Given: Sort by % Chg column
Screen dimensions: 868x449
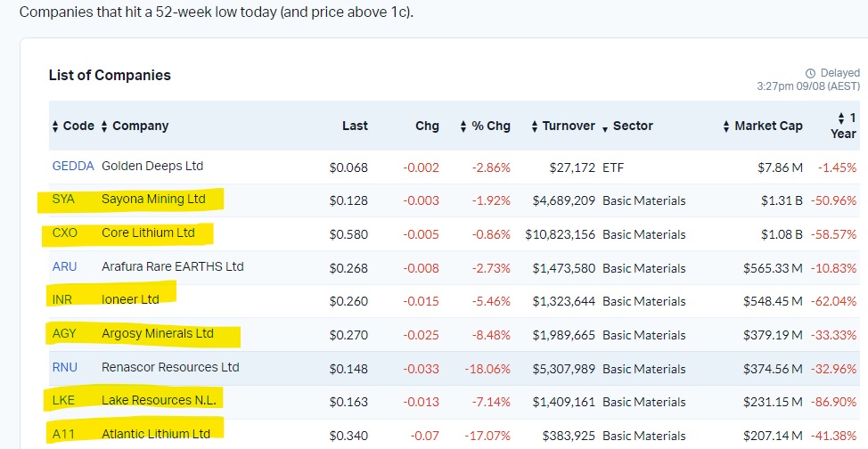Looking at the screenshot, I should pos(486,127).
